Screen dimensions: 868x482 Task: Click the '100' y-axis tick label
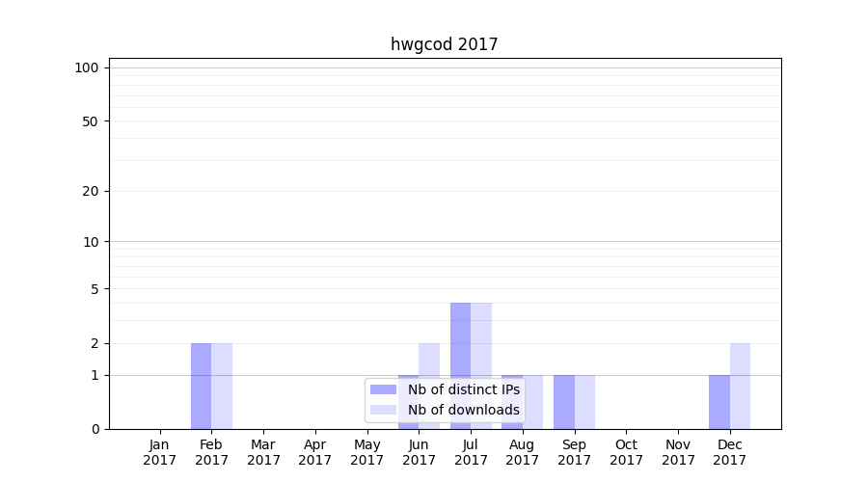pyautogui.click(x=87, y=67)
